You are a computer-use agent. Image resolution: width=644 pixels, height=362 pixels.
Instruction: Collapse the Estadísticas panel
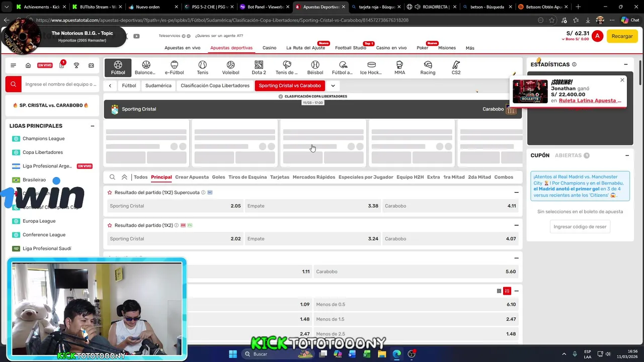(626, 64)
